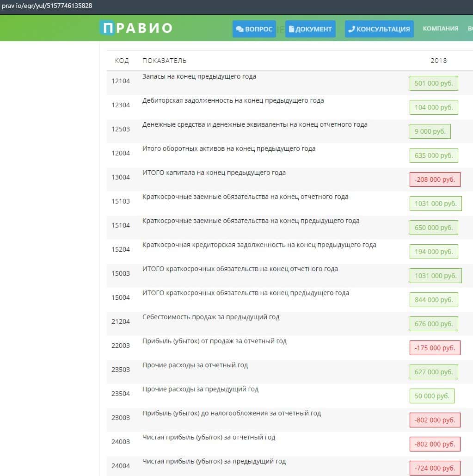Click 'Себестоимость продаж за предыдущий год' text
Screen dimensions: 473x476
pyautogui.click(x=211, y=317)
